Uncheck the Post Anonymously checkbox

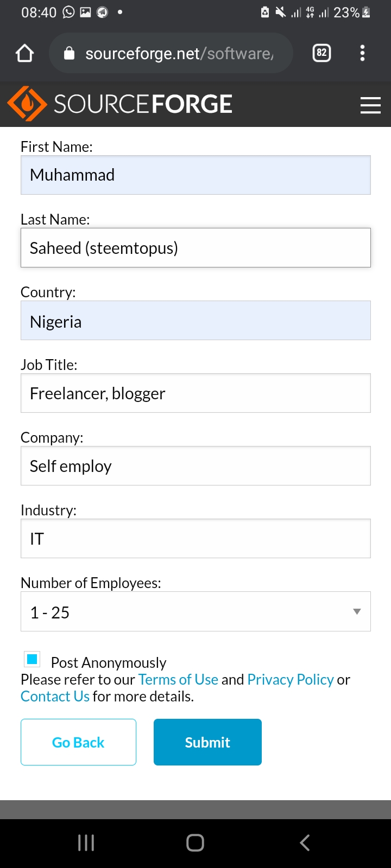(32, 659)
